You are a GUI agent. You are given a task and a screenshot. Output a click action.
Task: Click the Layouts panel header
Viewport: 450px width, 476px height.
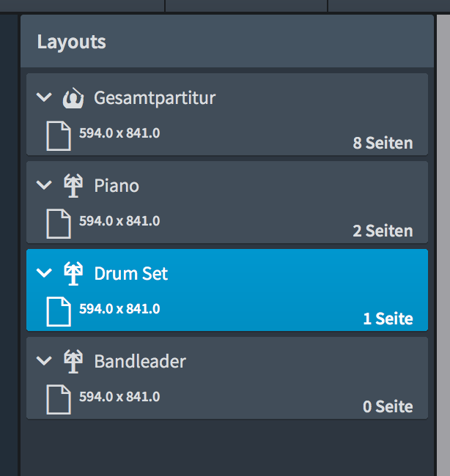tap(72, 42)
